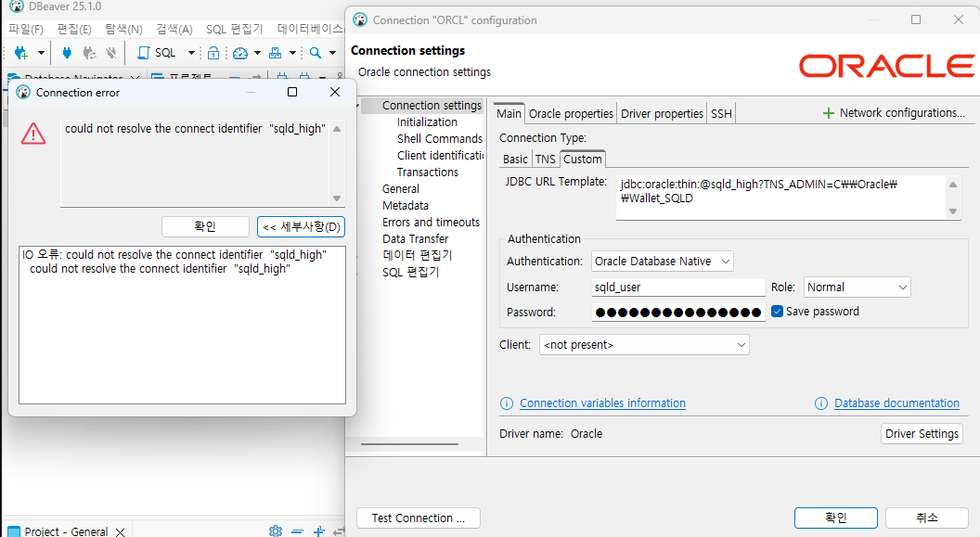Viewport: 980px width, 537px height.
Task: Switch to the Oracle properties tab
Action: point(571,114)
